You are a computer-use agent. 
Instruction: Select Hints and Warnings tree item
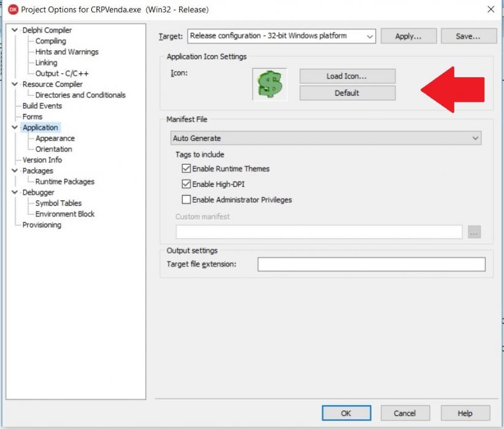67,51
